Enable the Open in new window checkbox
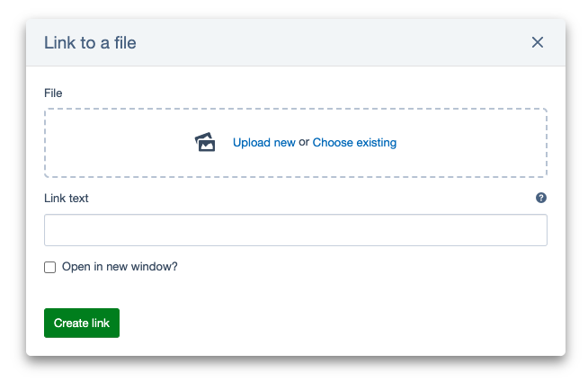 50,267
